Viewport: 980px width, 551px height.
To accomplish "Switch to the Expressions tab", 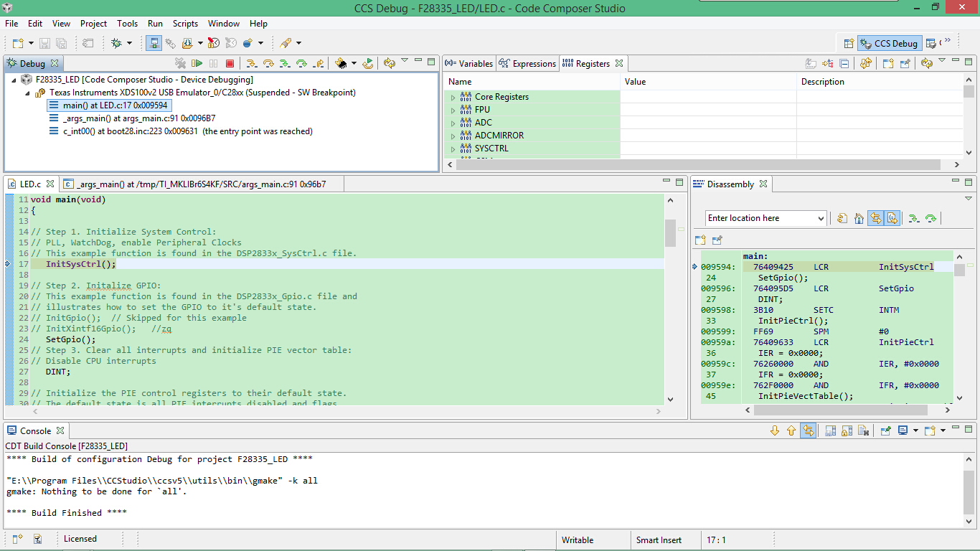I will pos(528,64).
